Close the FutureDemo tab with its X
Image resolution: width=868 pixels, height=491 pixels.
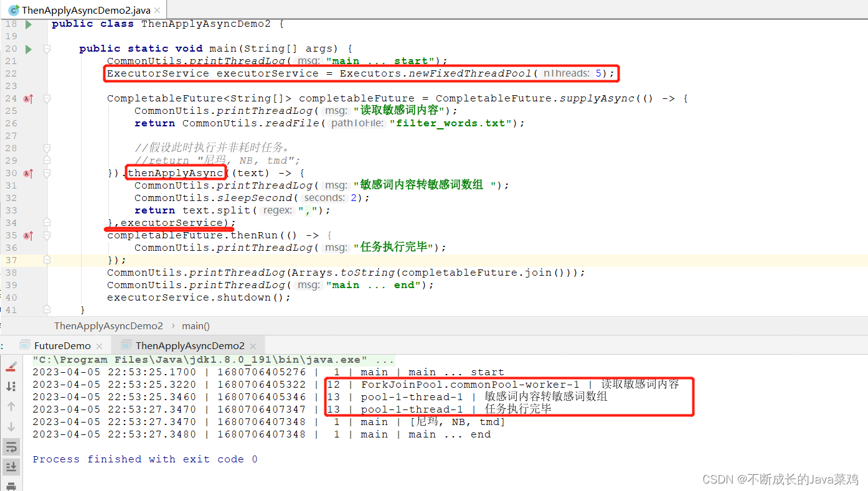[x=99, y=345]
